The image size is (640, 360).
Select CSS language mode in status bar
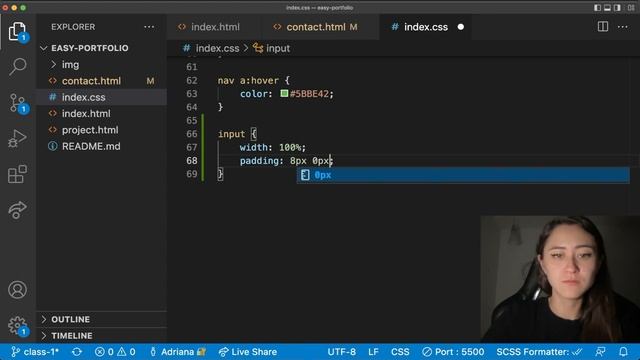coord(400,352)
